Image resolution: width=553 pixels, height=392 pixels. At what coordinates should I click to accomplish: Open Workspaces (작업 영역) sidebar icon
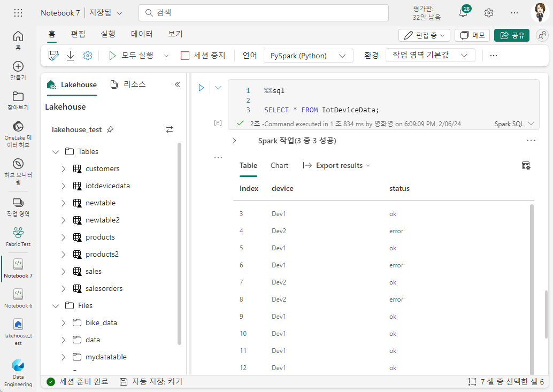(18, 207)
